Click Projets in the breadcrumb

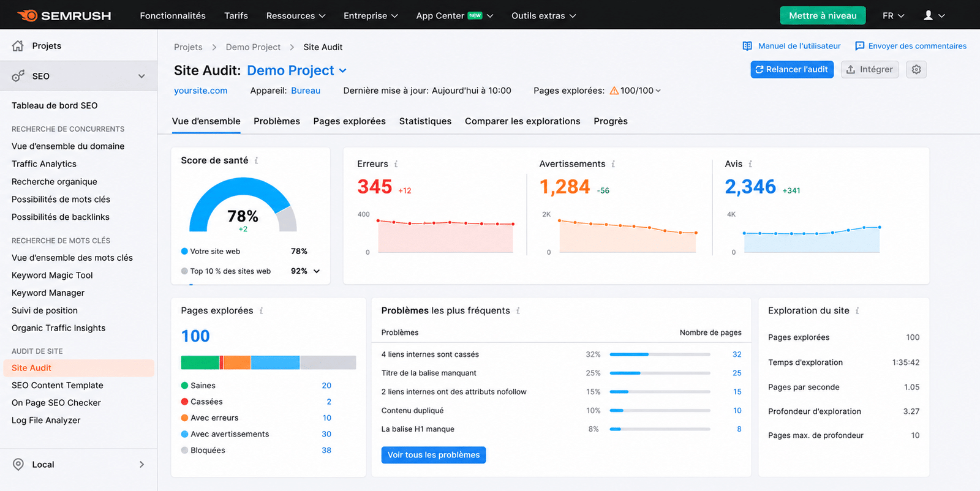[x=188, y=47]
